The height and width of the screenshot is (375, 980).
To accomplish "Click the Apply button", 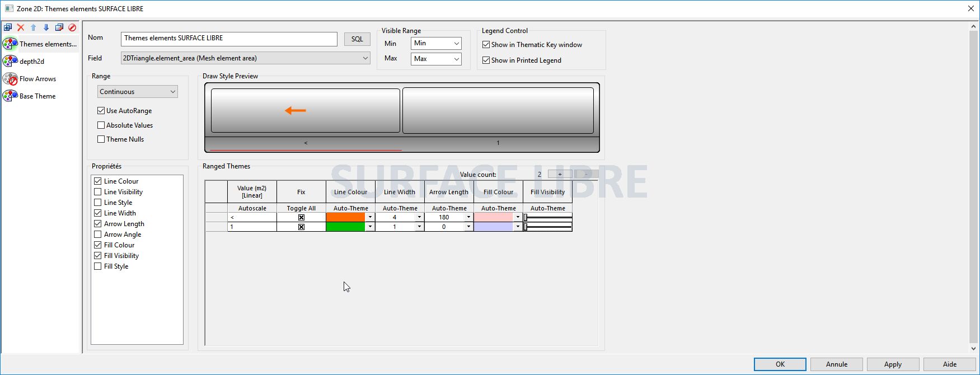I will (x=893, y=364).
